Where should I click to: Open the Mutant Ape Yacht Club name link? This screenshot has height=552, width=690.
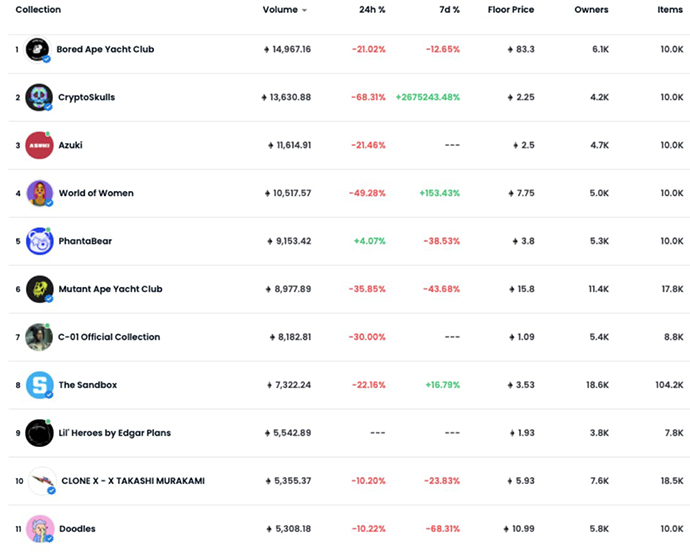pos(110,289)
